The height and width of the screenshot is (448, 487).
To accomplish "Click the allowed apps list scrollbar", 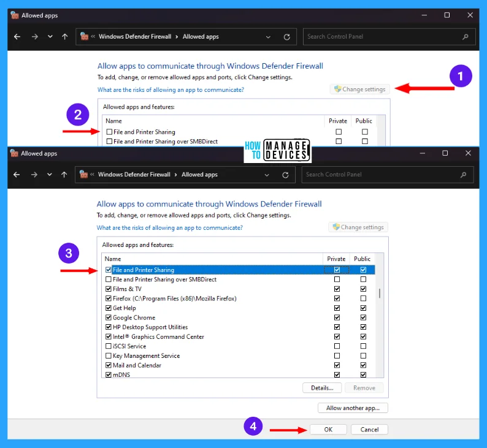I will [380, 294].
